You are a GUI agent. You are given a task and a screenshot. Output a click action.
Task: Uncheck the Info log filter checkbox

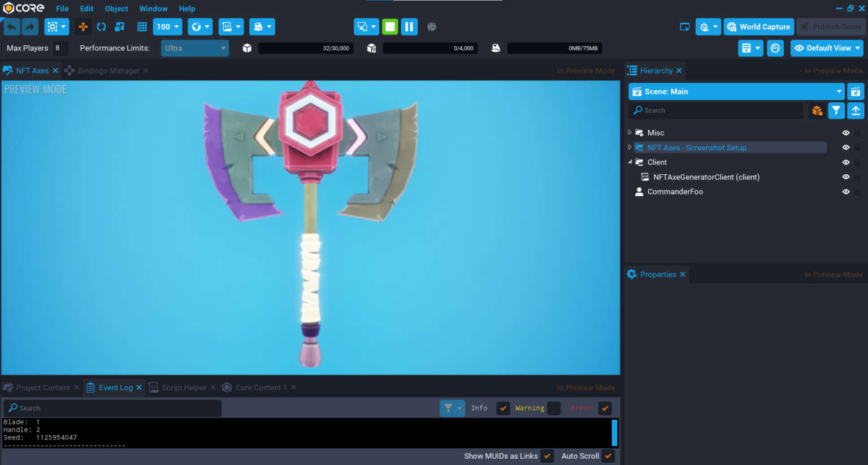pos(503,408)
